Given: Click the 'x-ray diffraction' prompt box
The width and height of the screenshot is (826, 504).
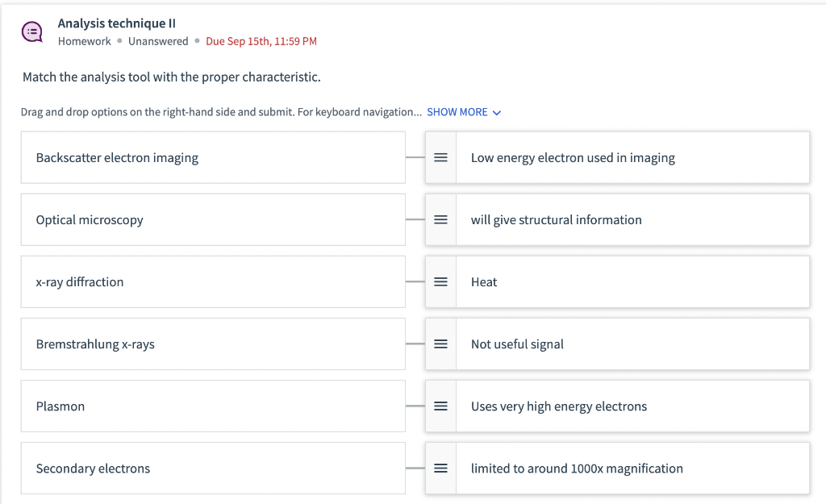Looking at the screenshot, I should coord(213,282).
